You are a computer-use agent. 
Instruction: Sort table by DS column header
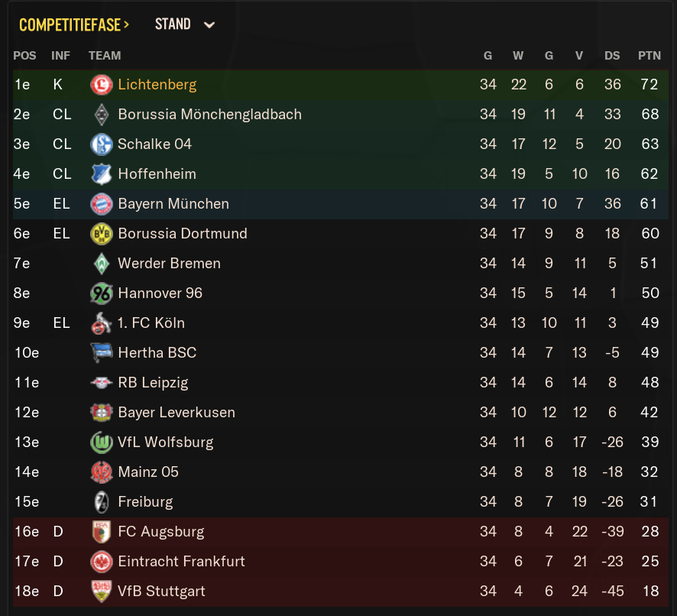point(612,56)
